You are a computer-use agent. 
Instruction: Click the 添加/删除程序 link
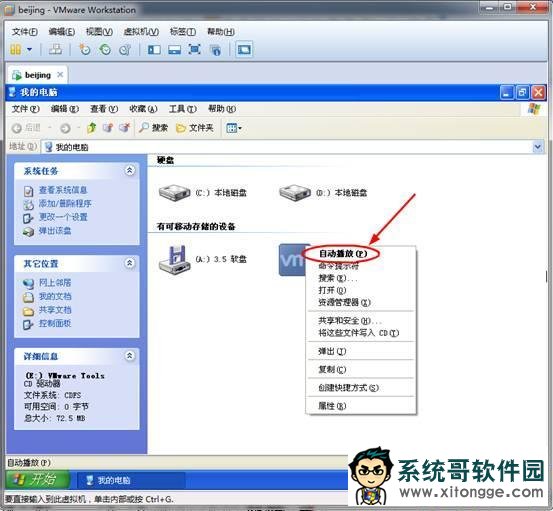[65, 203]
